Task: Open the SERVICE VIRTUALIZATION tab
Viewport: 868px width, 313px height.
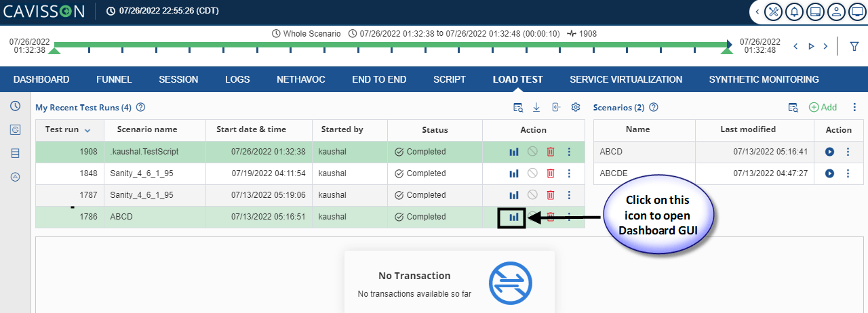Action: tap(626, 79)
